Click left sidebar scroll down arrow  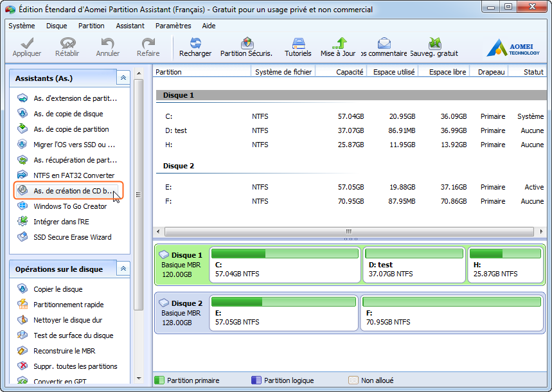pyautogui.click(x=139, y=379)
